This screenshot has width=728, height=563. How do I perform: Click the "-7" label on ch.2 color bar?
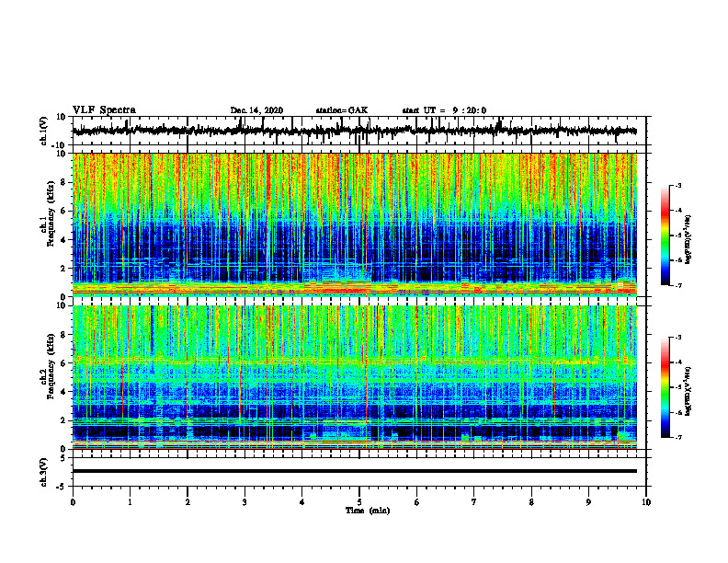pyautogui.click(x=677, y=437)
